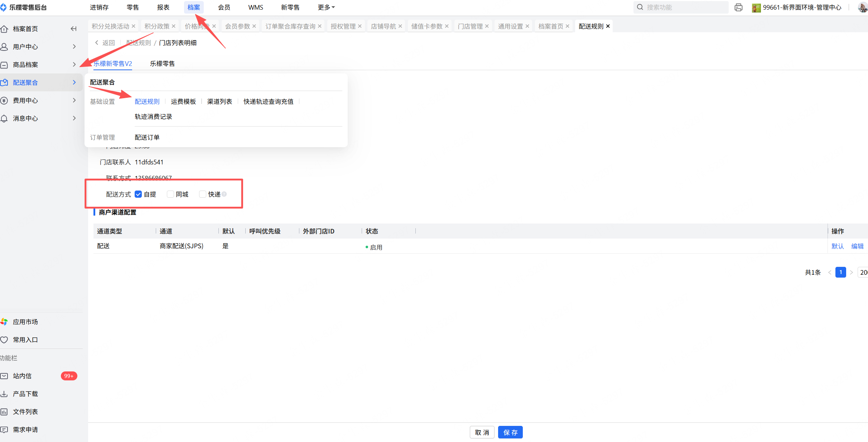Open 站内信 mail icon in sidebar

[4, 376]
